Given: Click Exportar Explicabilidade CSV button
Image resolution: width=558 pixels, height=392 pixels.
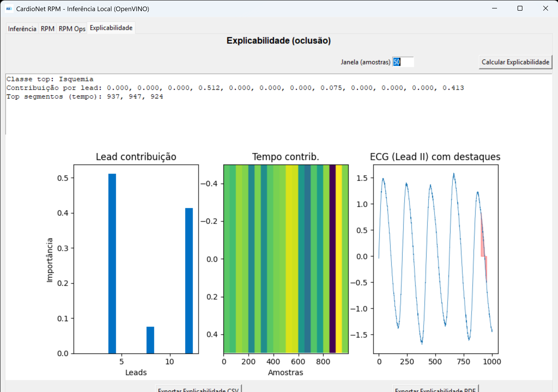Looking at the screenshot, I should coord(198,389).
